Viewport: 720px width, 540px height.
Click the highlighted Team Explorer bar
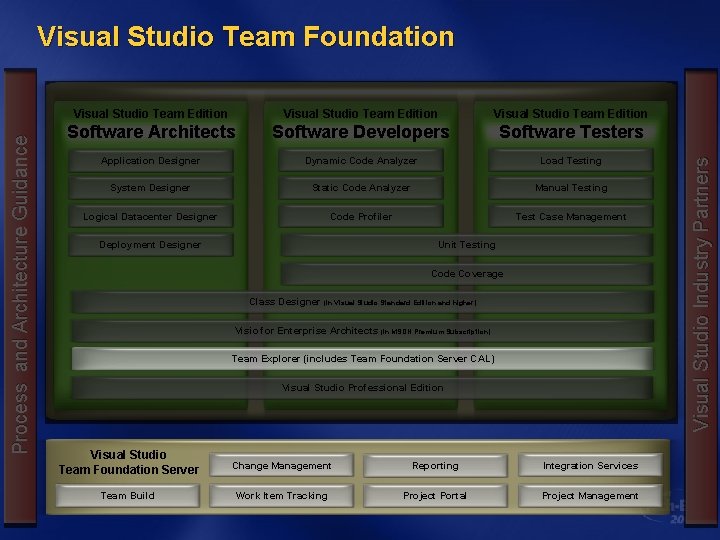(362, 359)
